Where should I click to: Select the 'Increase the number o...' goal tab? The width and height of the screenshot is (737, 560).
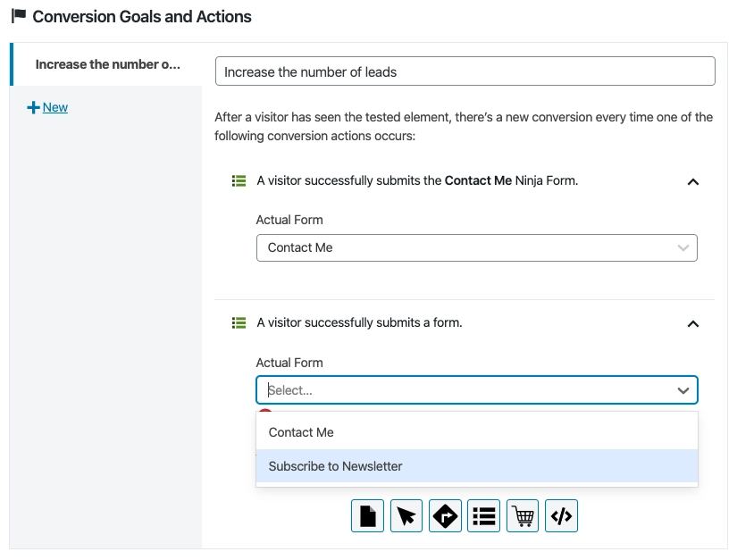(x=107, y=64)
